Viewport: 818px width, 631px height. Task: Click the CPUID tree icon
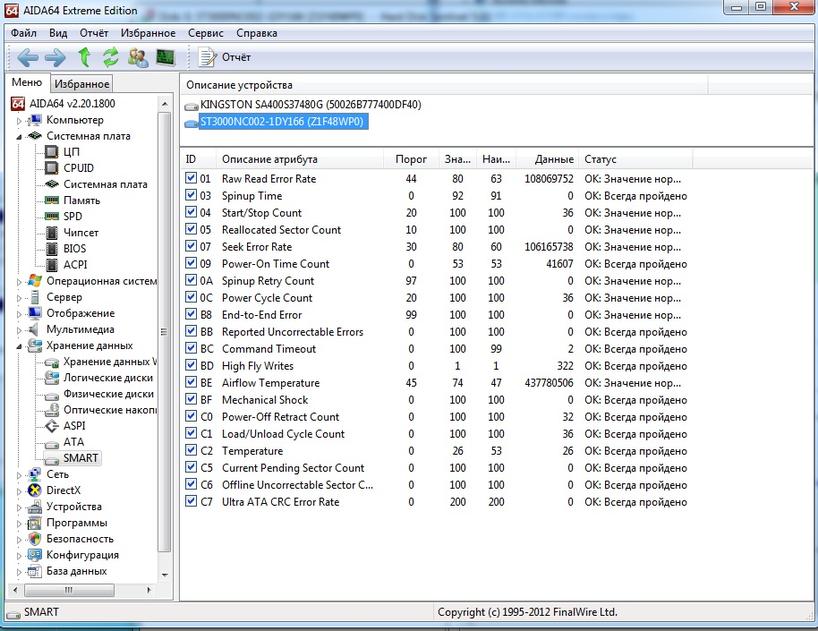coord(52,168)
